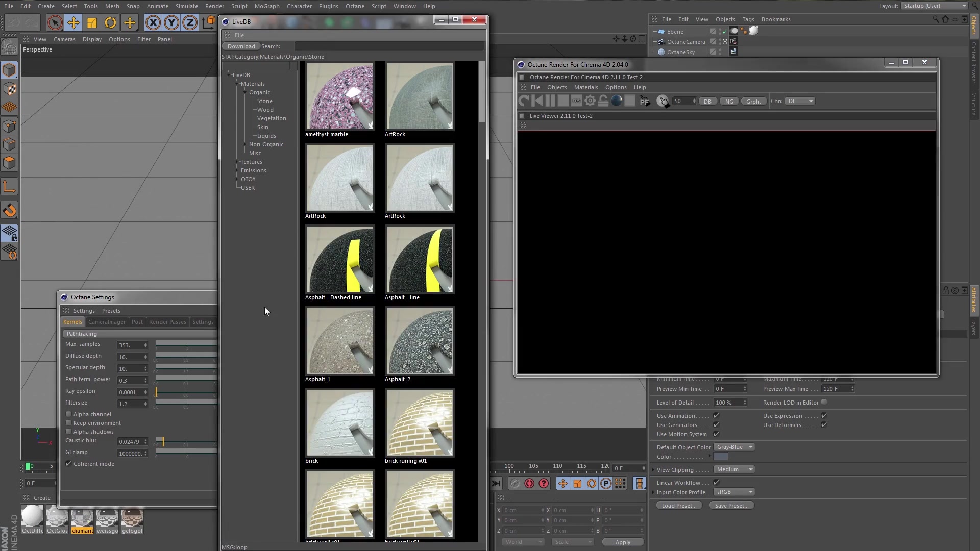Toggle the resolution lock icon in Octane viewer
The height and width of the screenshot is (551, 980).
(x=603, y=101)
